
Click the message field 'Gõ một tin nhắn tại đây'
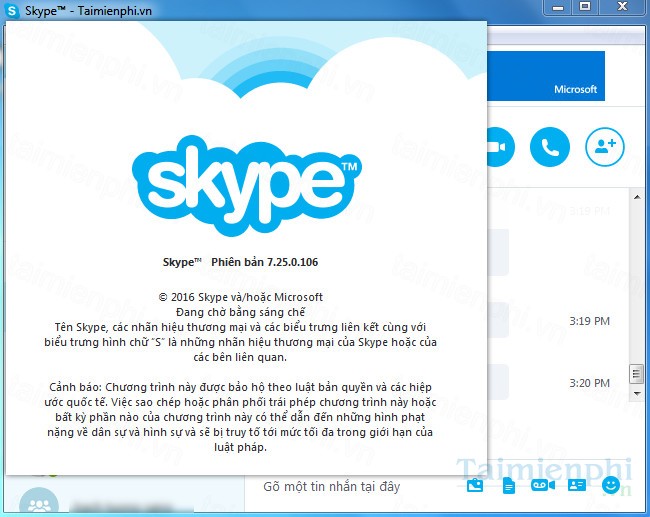point(332,486)
